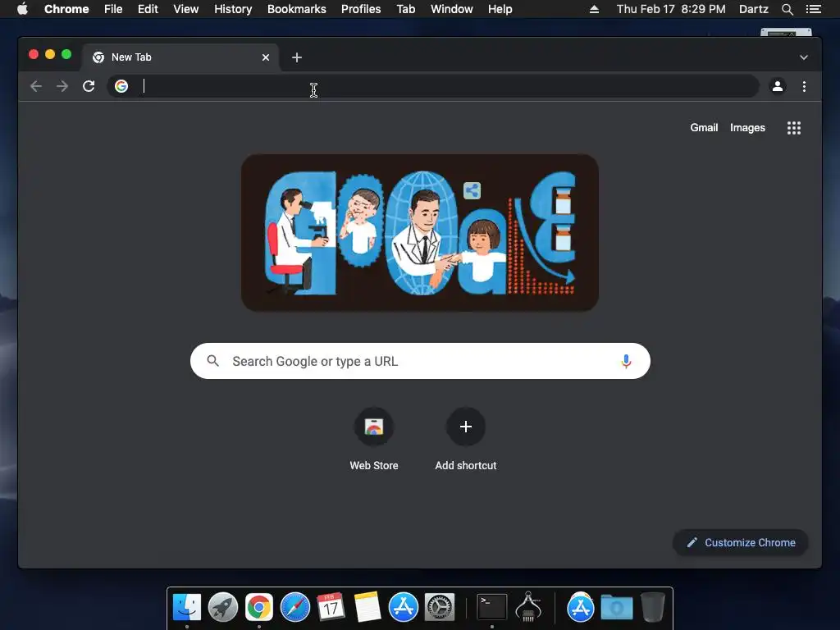This screenshot has height=630, width=840.
Task: Click the Google icon in address bar
Action: [x=121, y=86]
